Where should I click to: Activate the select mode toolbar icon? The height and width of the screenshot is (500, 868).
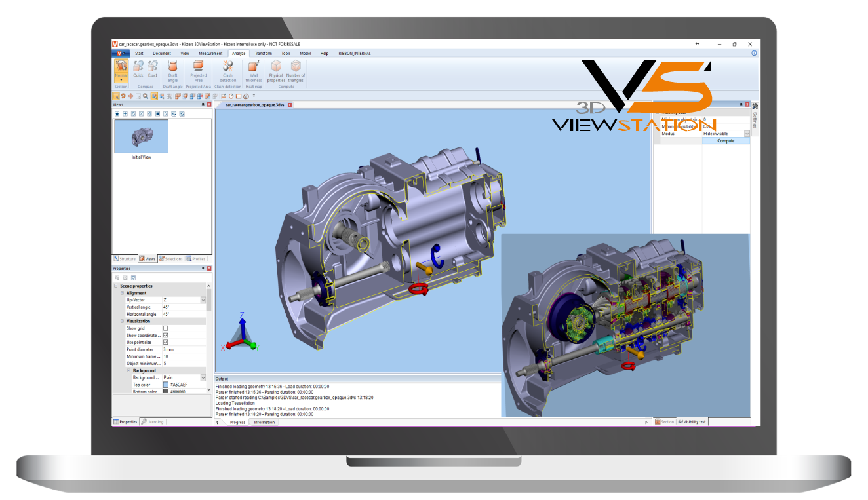(116, 96)
